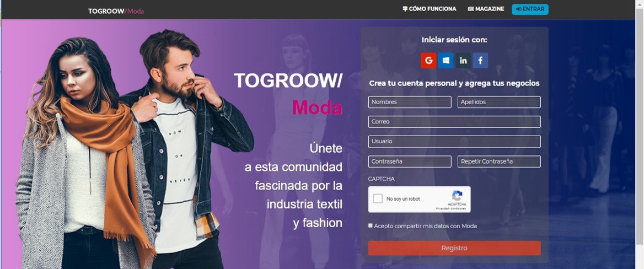Submit the red Registro button

454,248
